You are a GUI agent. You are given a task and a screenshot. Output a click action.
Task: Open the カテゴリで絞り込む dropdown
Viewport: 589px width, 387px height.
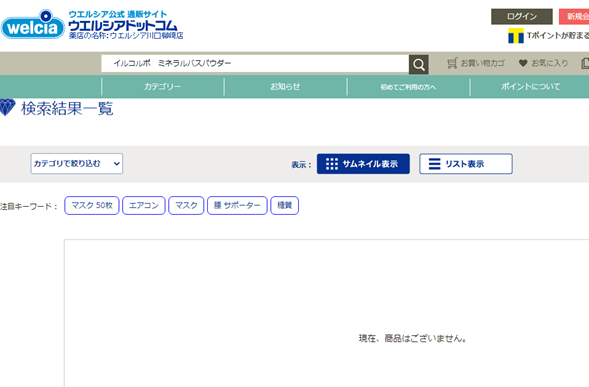pyautogui.click(x=77, y=163)
